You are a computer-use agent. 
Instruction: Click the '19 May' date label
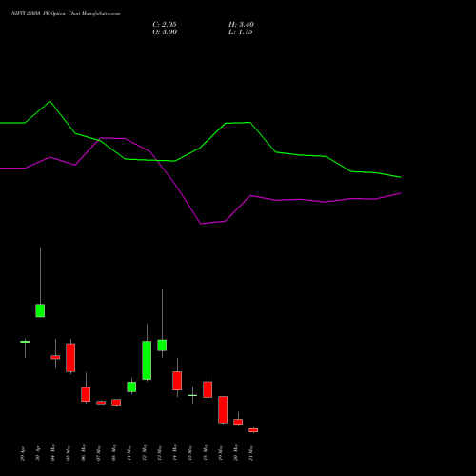point(221,452)
